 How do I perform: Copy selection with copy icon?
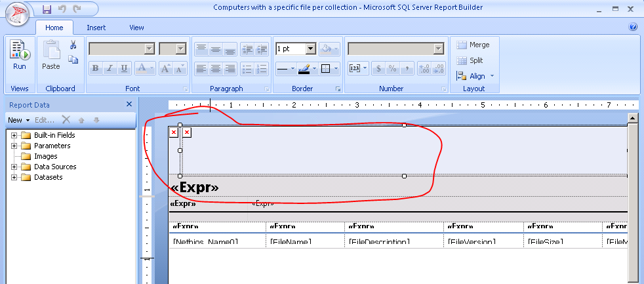73,60
